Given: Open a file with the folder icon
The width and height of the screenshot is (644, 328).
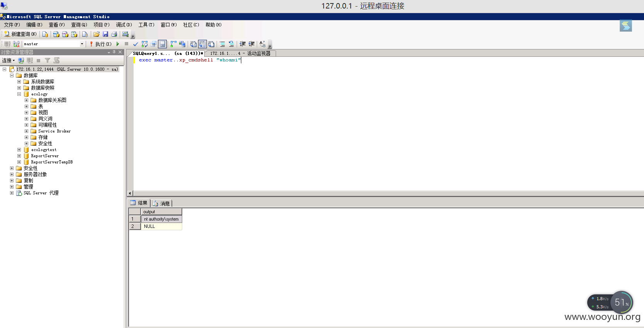Looking at the screenshot, I should [97, 34].
